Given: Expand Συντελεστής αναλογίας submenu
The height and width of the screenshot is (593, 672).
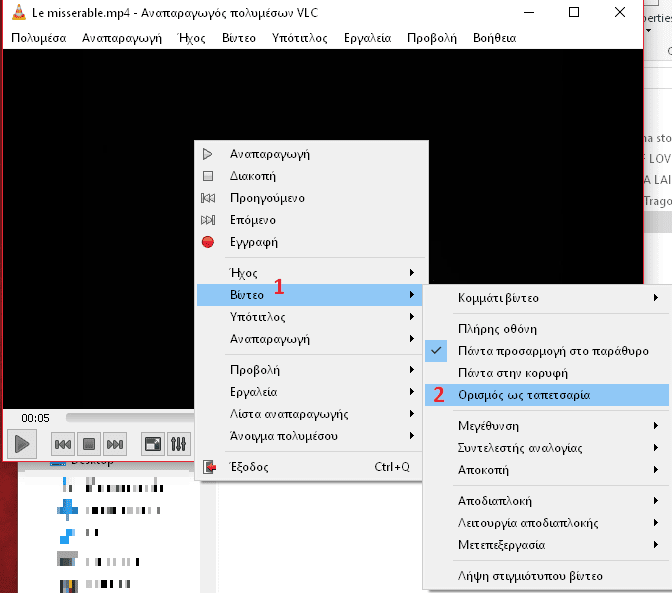Looking at the screenshot, I should pyautogui.click(x=547, y=448).
